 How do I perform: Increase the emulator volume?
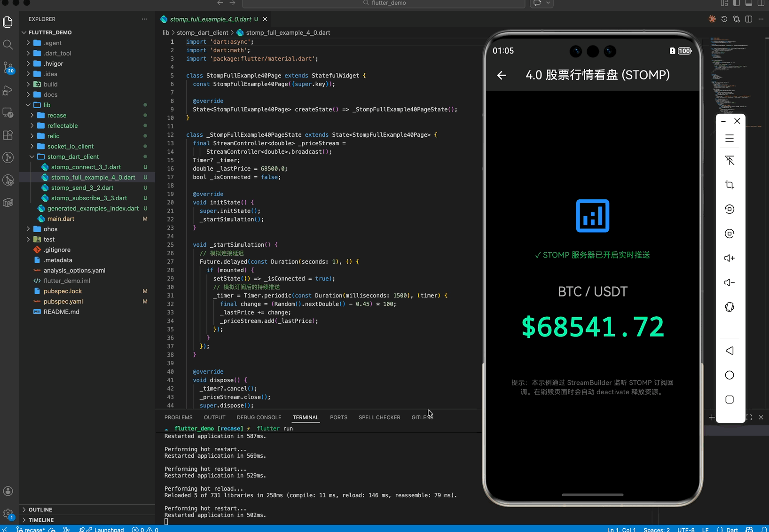[730, 258]
